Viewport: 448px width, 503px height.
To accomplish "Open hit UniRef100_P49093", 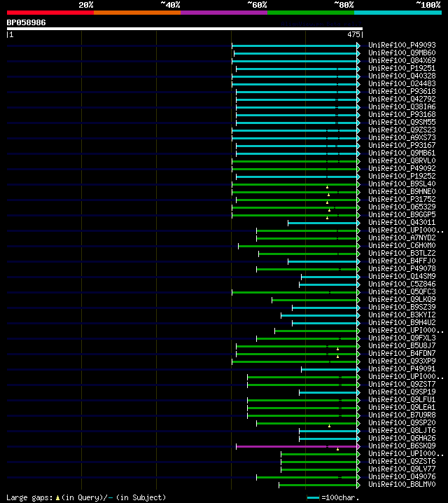I will (x=402, y=46).
